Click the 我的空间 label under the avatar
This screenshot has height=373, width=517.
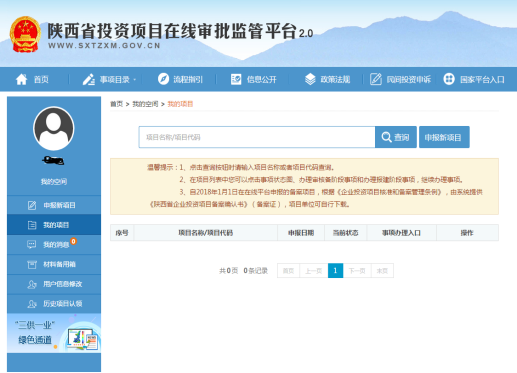click(54, 182)
